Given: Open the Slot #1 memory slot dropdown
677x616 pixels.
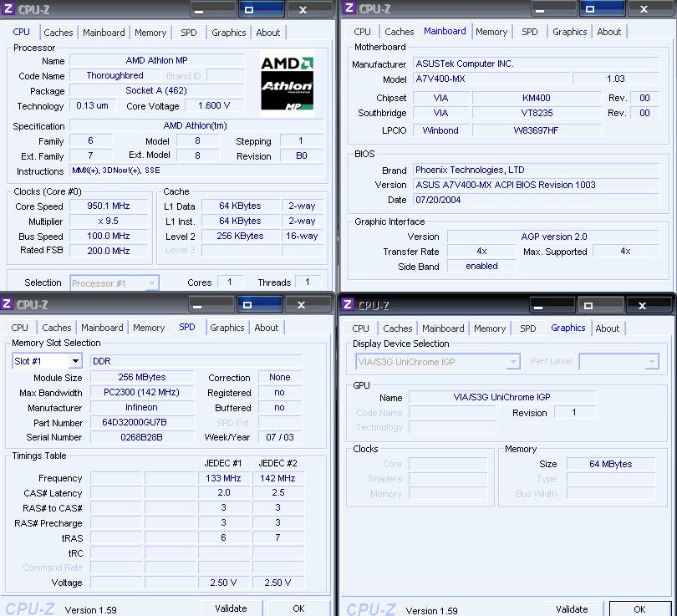Looking at the screenshot, I should (x=74, y=361).
